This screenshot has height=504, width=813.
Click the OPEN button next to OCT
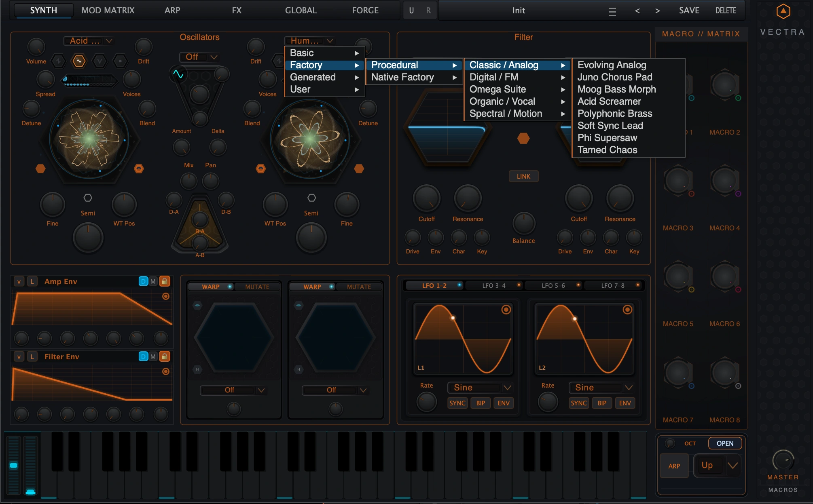[x=725, y=443]
